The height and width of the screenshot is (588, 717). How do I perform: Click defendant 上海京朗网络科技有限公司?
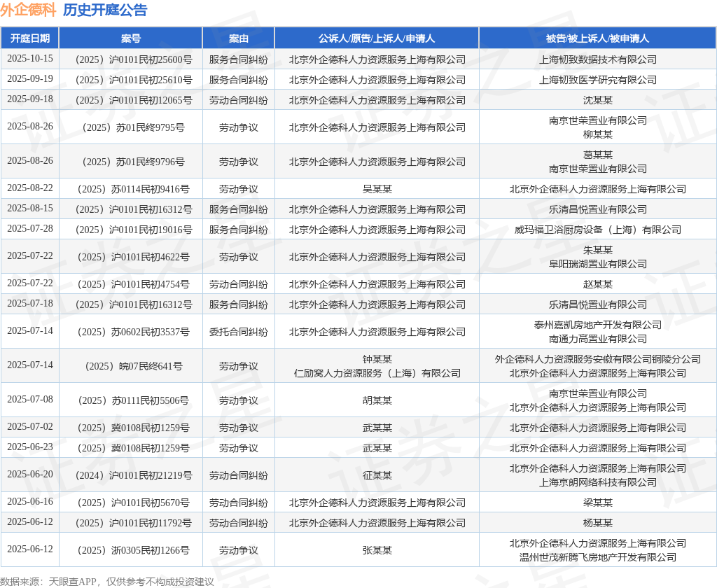[598, 482]
